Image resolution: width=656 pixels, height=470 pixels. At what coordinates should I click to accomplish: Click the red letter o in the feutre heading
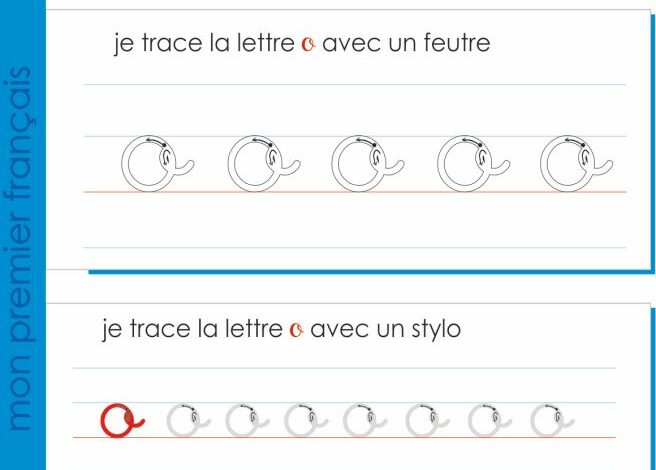[308, 44]
